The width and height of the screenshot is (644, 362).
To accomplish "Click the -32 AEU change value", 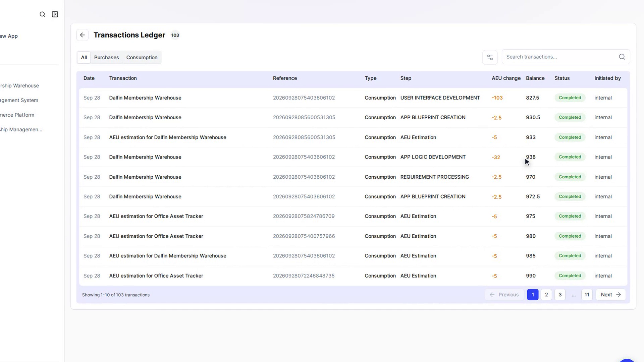I will [496, 157].
